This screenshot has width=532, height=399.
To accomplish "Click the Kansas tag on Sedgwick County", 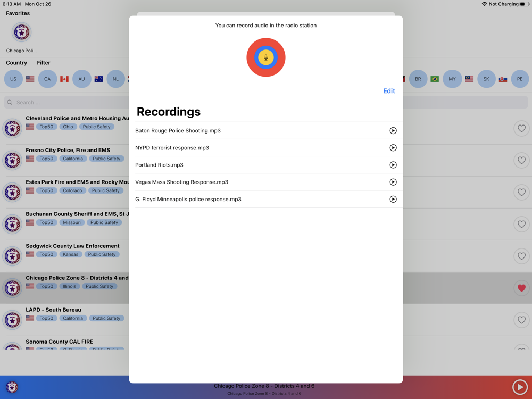I will coord(71,254).
